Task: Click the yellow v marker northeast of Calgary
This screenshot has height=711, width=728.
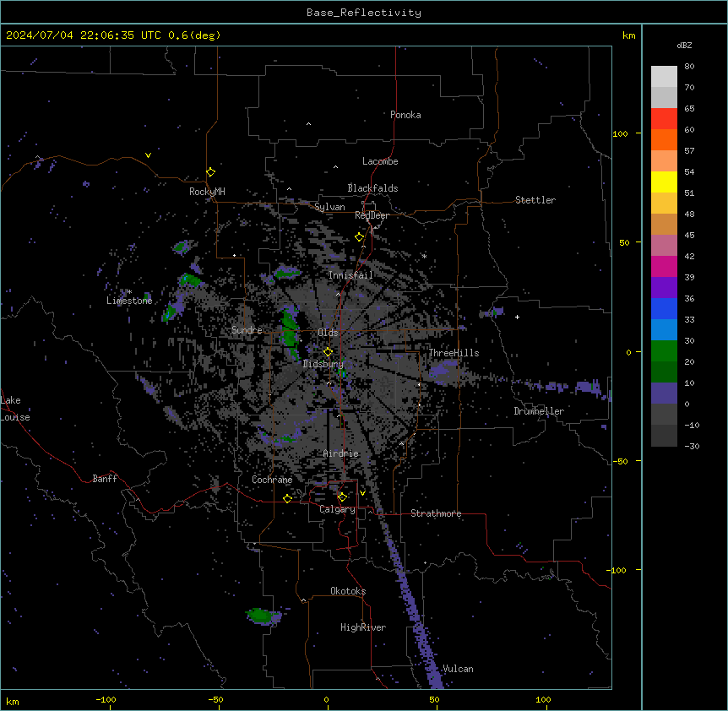Action: [x=362, y=493]
